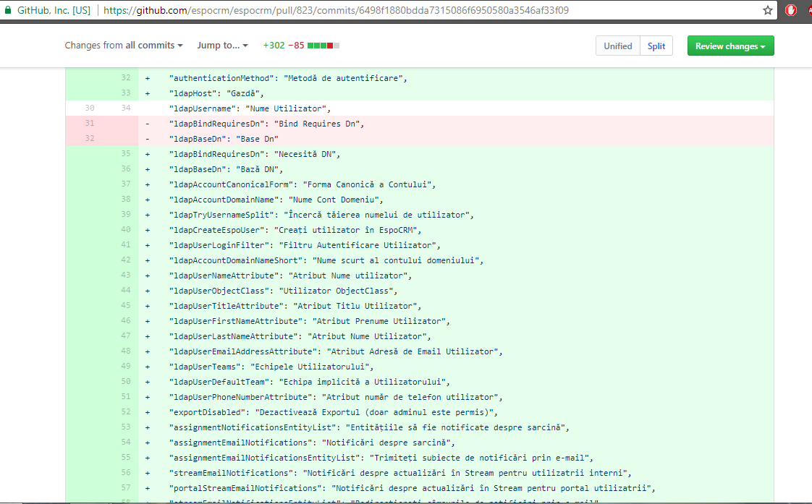
Task: Click the "streamEmailNotifications" code line
Action: 399,473
